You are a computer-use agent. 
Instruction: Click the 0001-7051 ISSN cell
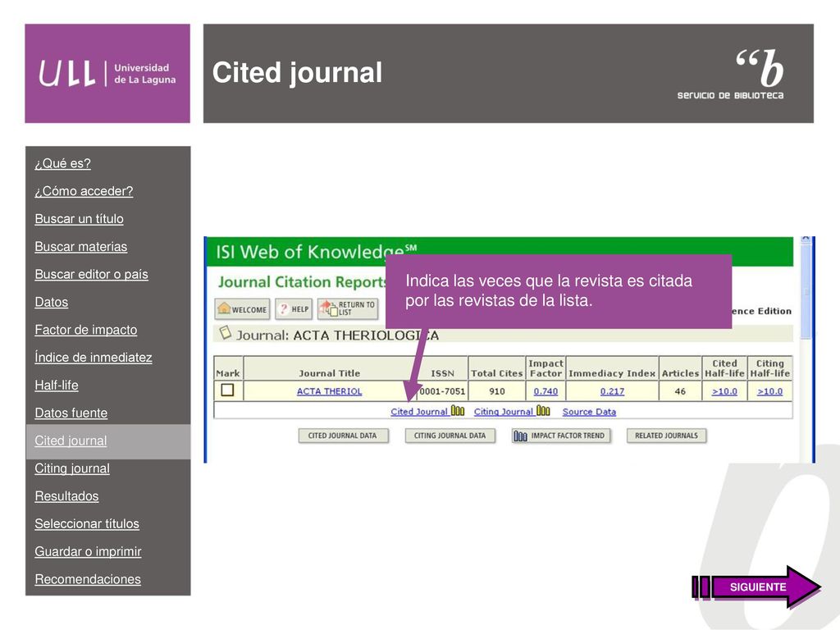pyautogui.click(x=442, y=391)
